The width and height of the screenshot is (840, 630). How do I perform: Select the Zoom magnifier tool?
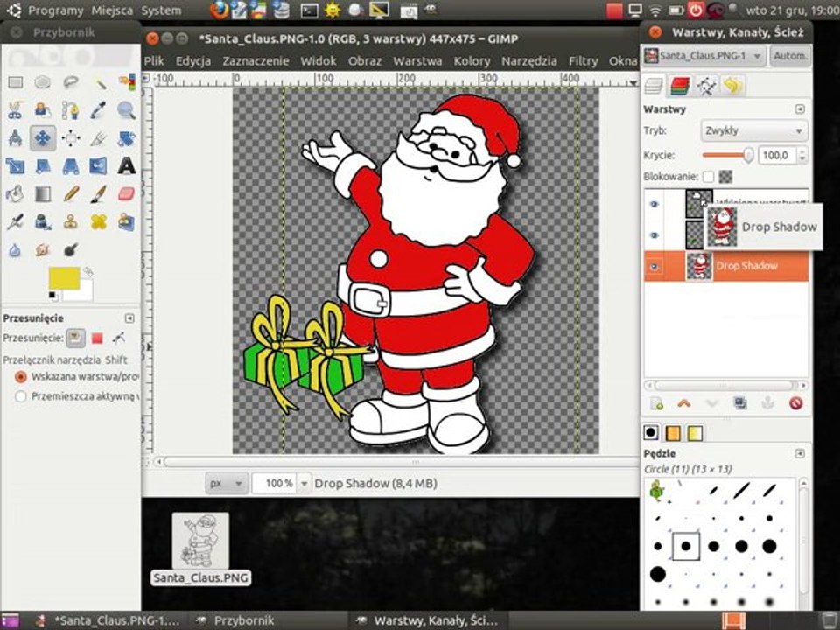tap(126, 110)
